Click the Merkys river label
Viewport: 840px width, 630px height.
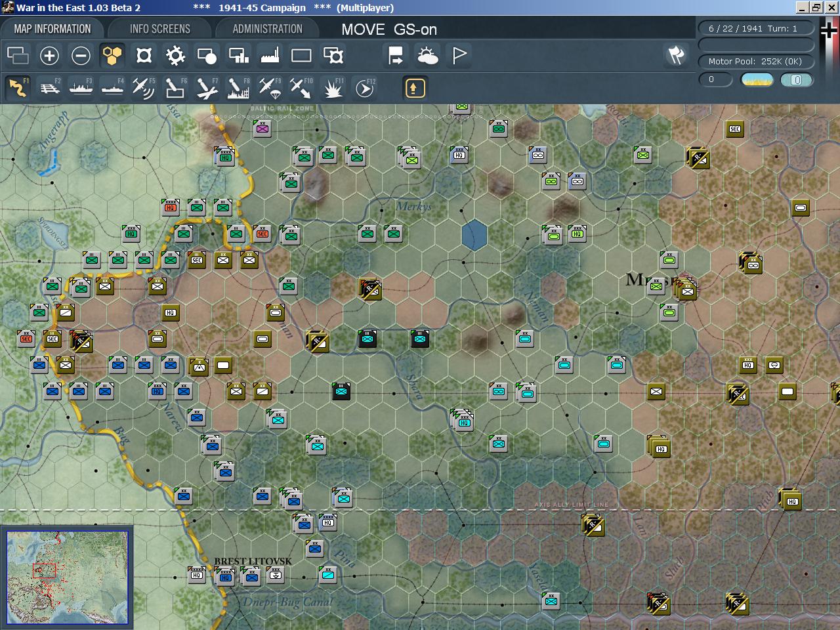pos(413,207)
